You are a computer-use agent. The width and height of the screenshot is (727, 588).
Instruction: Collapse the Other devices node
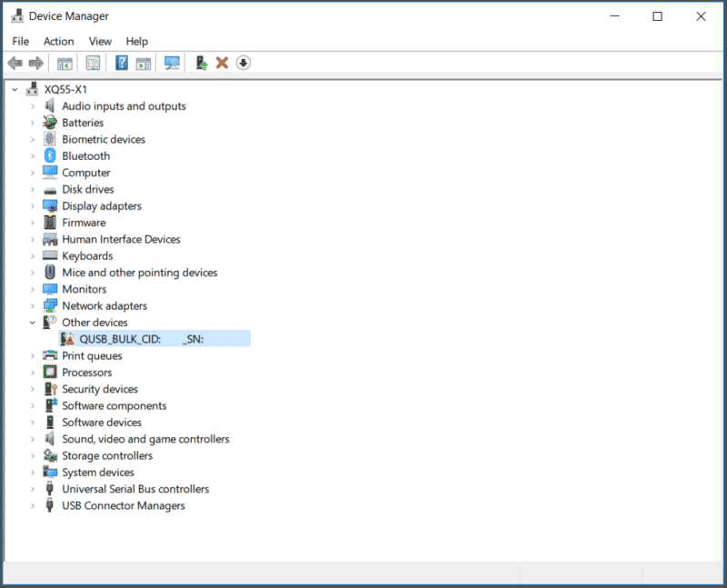(x=33, y=323)
